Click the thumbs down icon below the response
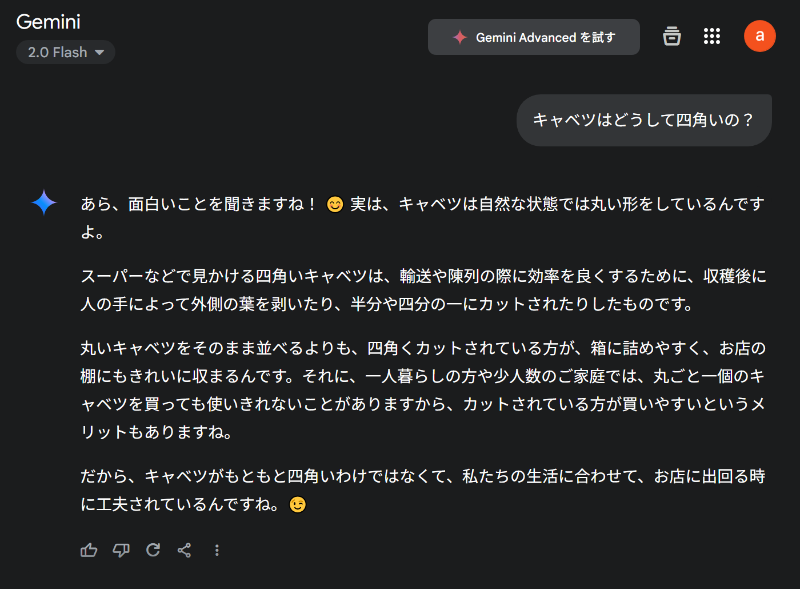Screen dimensions: 800x589 coord(121,550)
